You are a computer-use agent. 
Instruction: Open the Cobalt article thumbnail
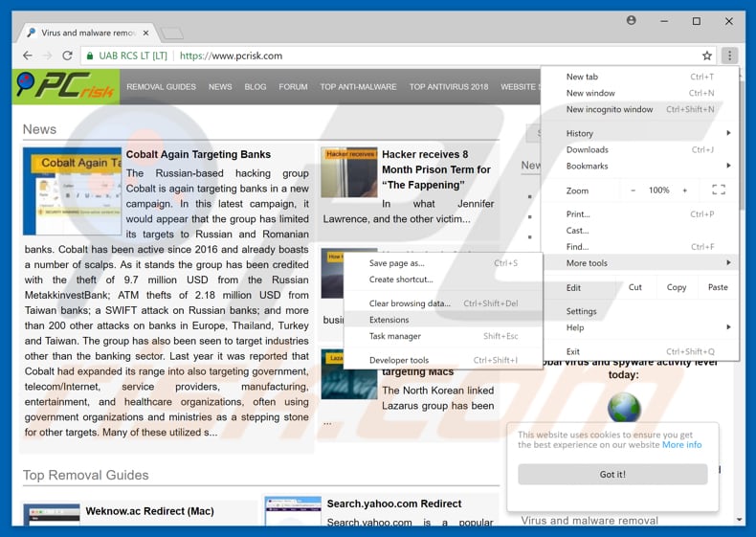73,191
